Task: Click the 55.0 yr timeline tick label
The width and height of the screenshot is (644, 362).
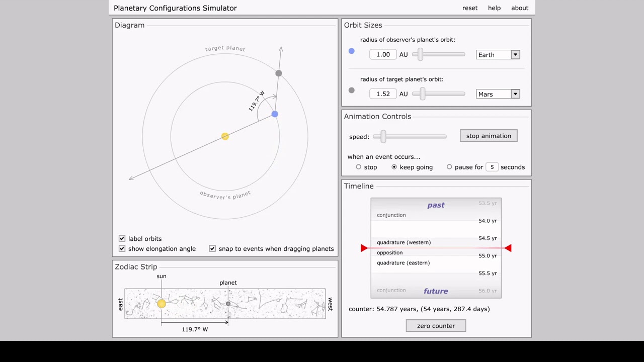Action: coord(488,256)
